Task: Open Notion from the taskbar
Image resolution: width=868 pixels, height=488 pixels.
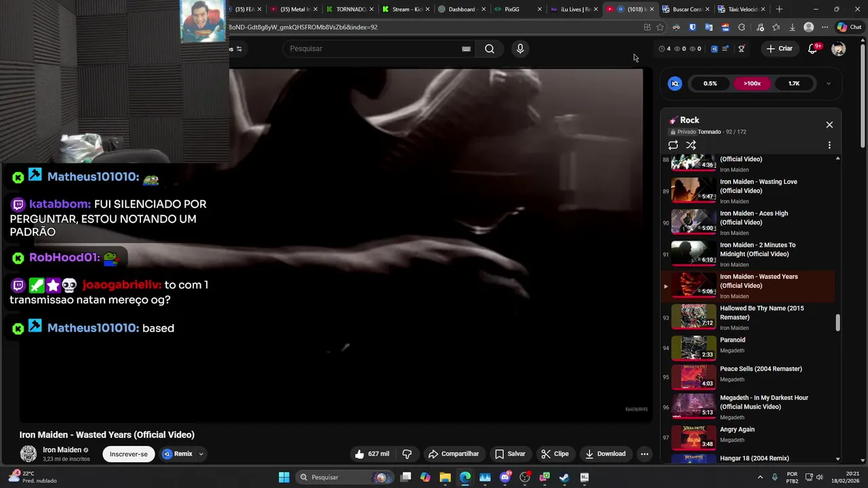Action: 585,477
